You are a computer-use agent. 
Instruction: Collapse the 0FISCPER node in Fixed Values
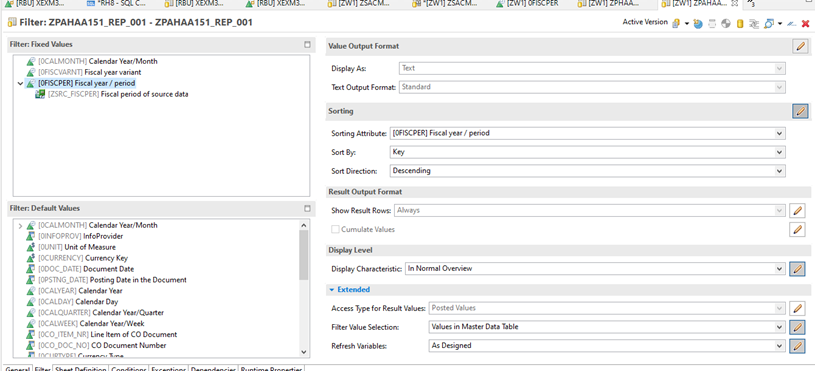click(x=20, y=83)
